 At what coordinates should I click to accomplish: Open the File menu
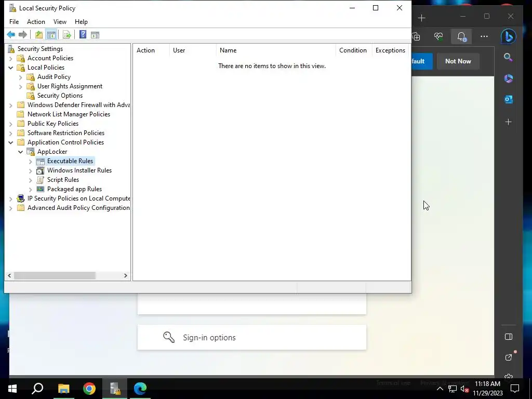14,22
